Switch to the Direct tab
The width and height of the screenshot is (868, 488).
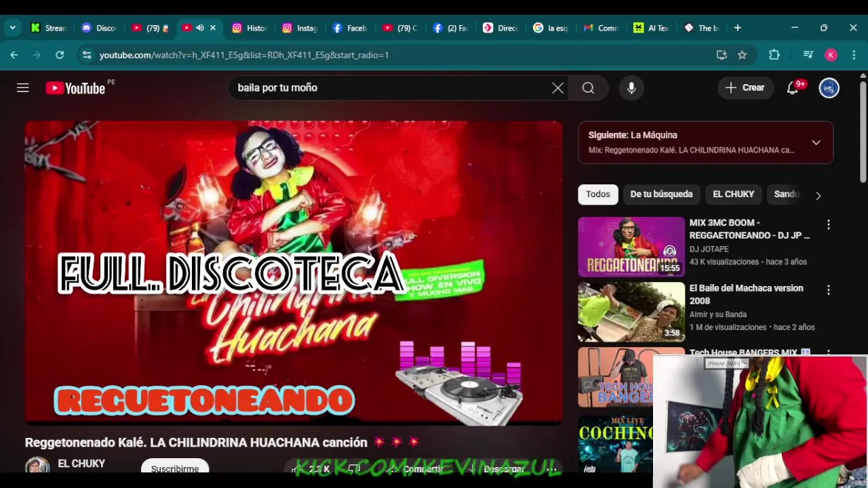(x=500, y=28)
